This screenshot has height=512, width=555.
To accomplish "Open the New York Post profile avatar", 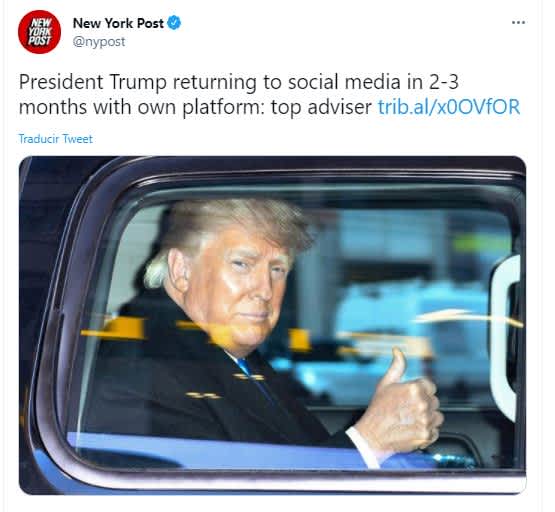I will tap(39, 32).
